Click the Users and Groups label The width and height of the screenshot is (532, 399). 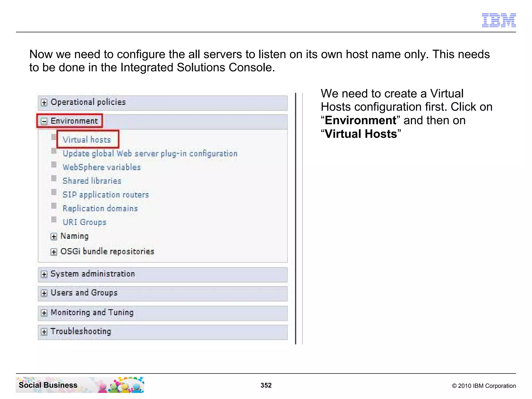(x=84, y=293)
